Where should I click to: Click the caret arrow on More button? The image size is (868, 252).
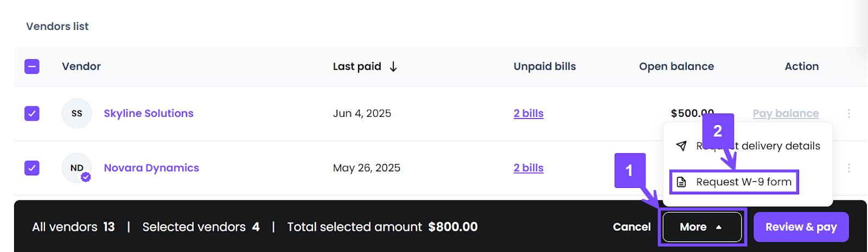click(x=719, y=227)
